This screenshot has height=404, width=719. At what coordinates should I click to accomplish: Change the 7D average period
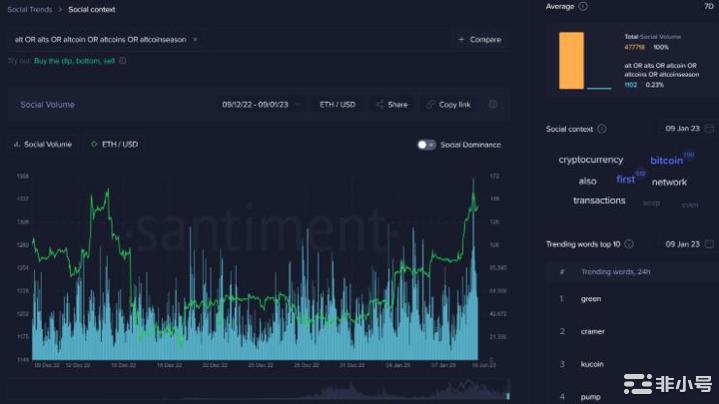point(708,6)
